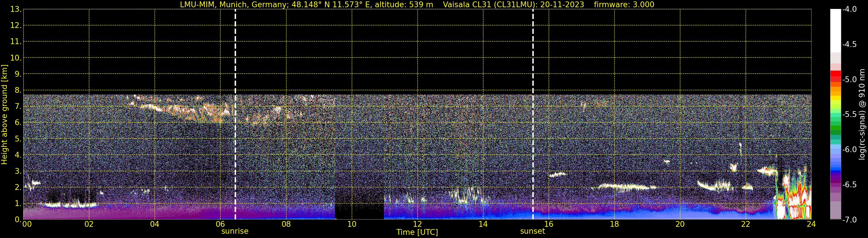Click the 24 tick on the time axis
This screenshot has height=238, width=868.
coord(811,224)
